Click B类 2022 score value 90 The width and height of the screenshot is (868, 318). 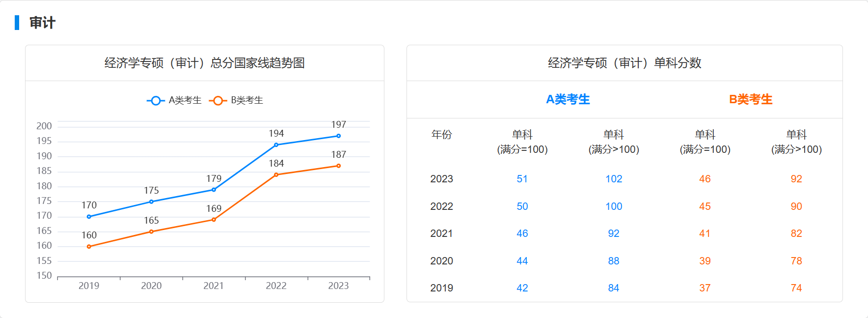[796, 206]
